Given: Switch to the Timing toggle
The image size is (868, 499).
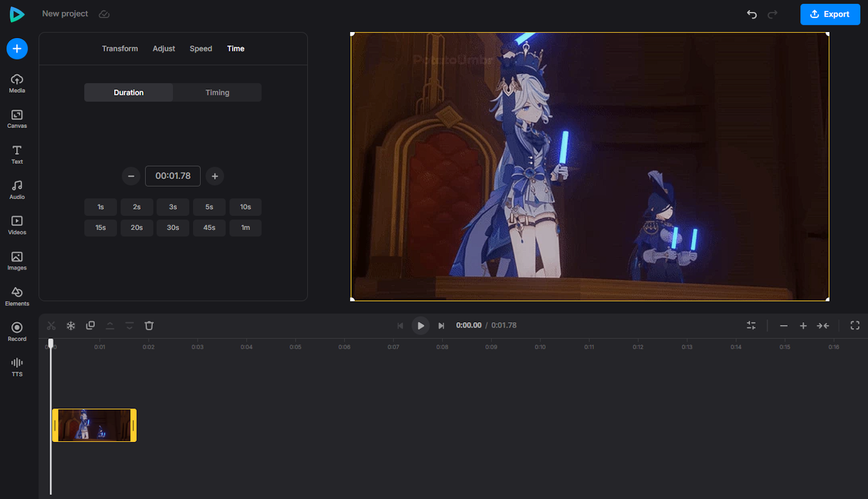Looking at the screenshot, I should 217,93.
